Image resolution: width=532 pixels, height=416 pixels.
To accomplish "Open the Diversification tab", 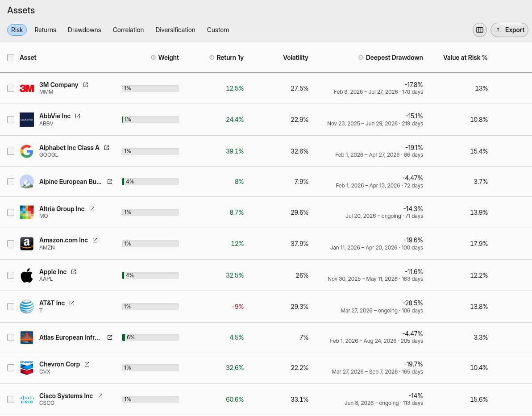I will 175,30.
